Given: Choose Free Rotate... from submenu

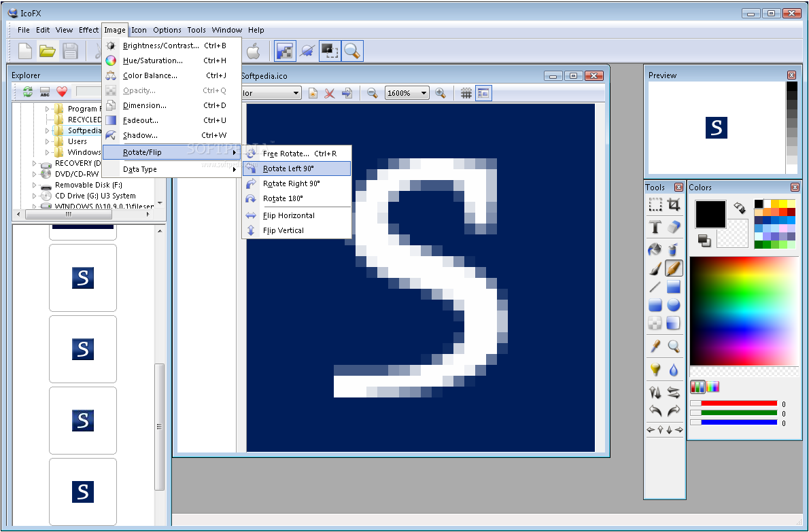Looking at the screenshot, I should click(296, 154).
